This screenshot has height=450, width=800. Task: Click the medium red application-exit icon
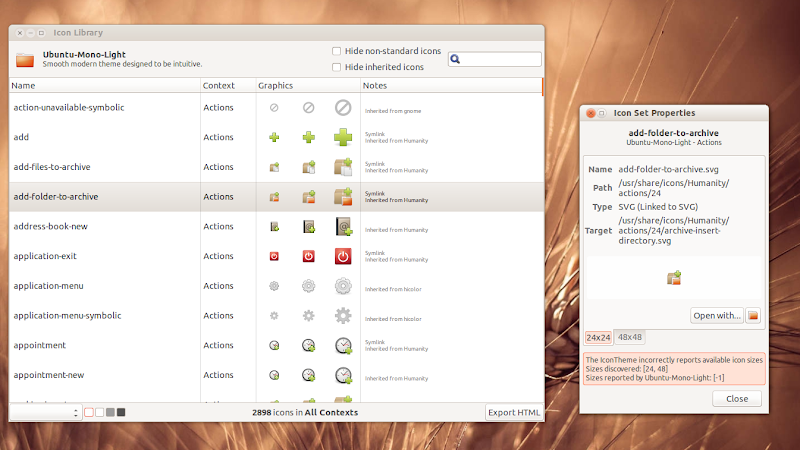[309, 256]
